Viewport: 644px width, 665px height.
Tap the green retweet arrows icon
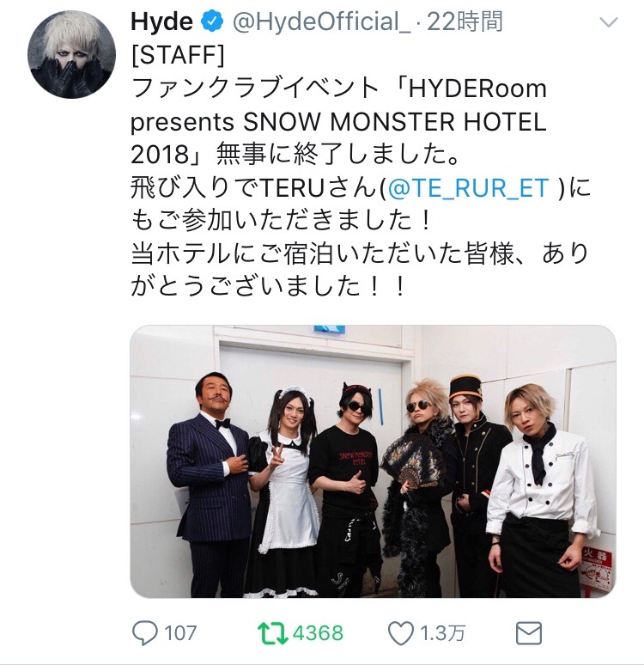point(272,633)
